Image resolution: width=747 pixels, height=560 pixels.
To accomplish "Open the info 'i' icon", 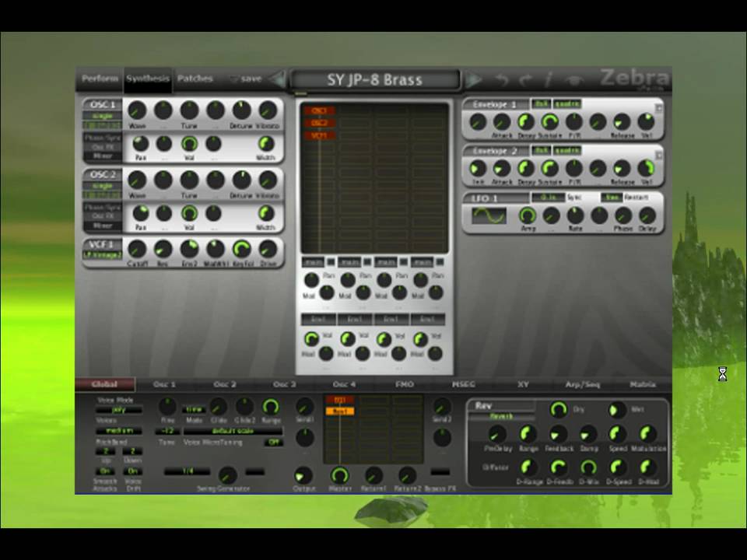I will point(549,79).
